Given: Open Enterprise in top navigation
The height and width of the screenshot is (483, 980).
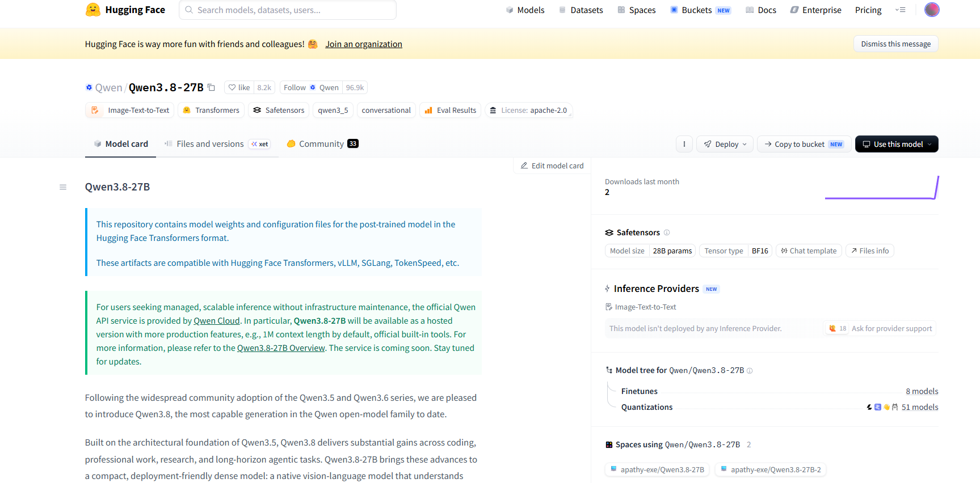Looking at the screenshot, I should click(x=815, y=10).
